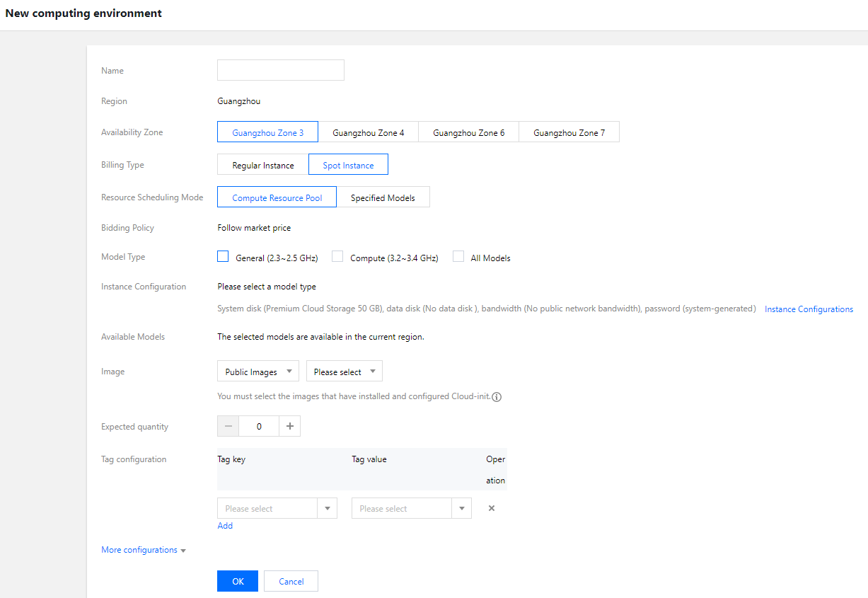Open the Tag value dropdown
Viewport: 868px width, 598px height.
point(411,508)
